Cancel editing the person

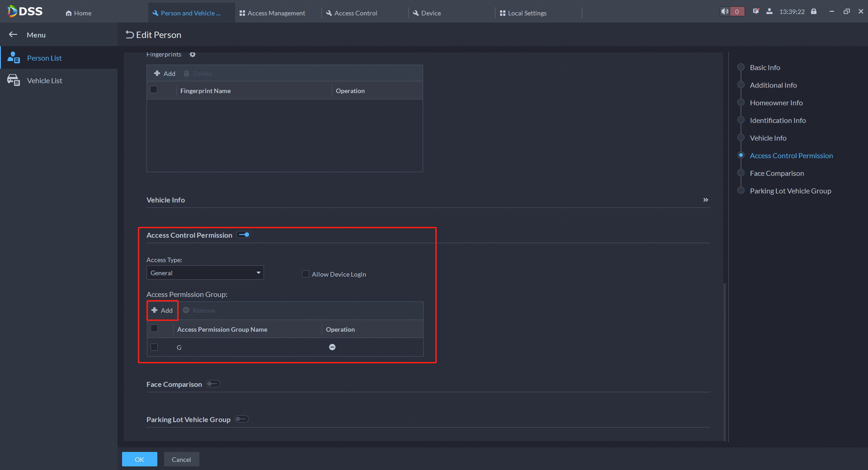181,459
